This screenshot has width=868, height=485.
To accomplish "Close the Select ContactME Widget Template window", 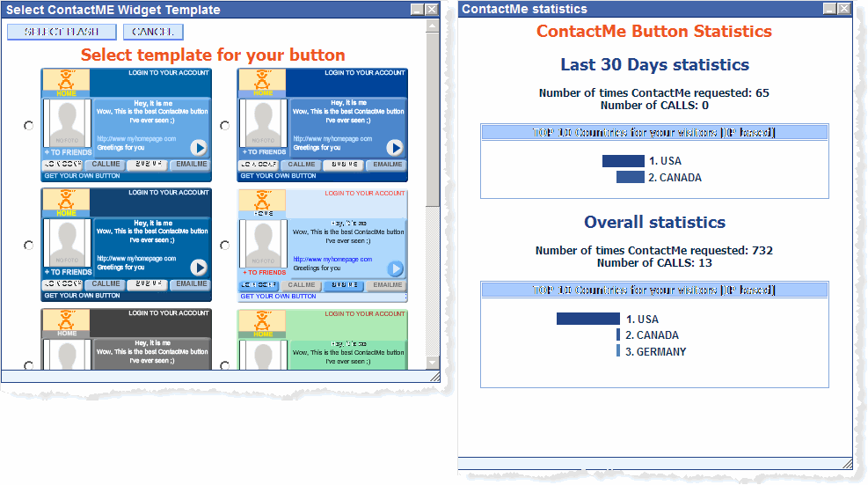I will pyautogui.click(x=432, y=10).
